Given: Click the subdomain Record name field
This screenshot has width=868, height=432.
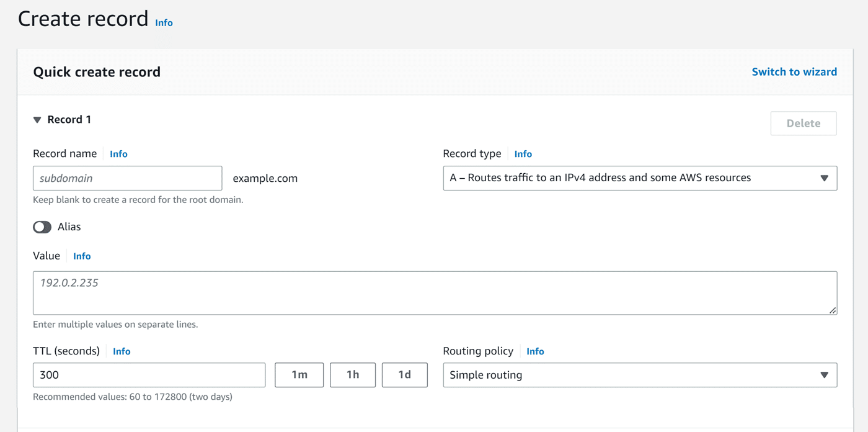Looking at the screenshot, I should pyautogui.click(x=127, y=178).
